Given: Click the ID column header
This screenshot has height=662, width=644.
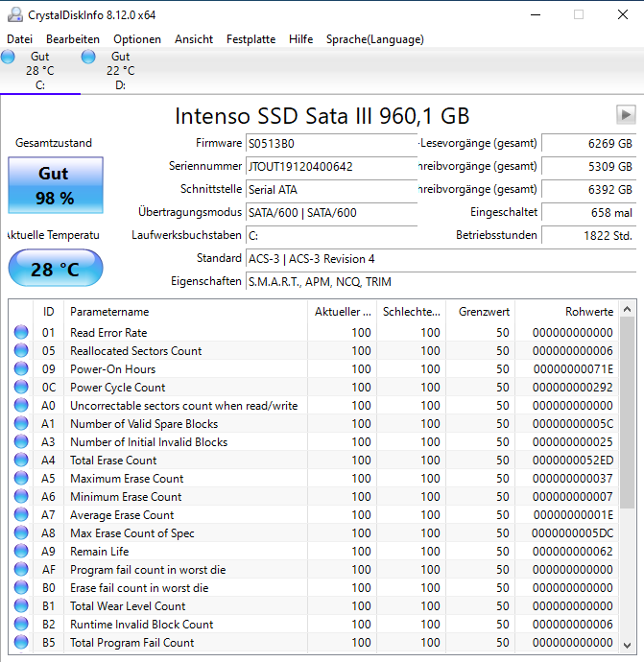Looking at the screenshot, I should coord(49,312).
